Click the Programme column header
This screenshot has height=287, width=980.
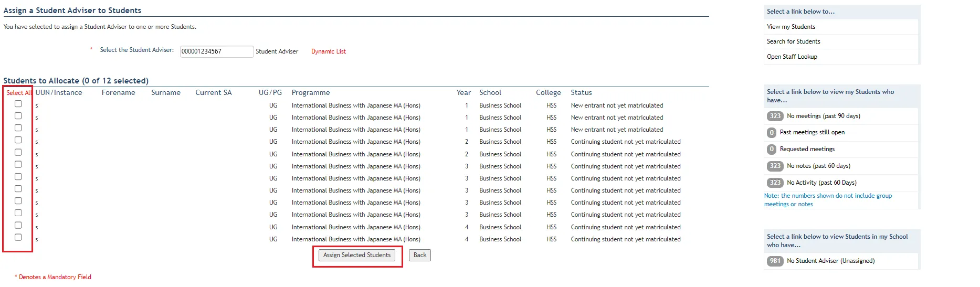[311, 93]
